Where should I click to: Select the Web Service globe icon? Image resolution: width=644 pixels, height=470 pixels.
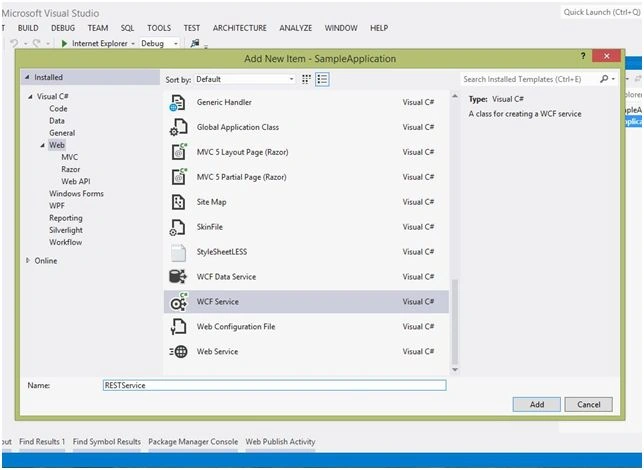(178, 351)
